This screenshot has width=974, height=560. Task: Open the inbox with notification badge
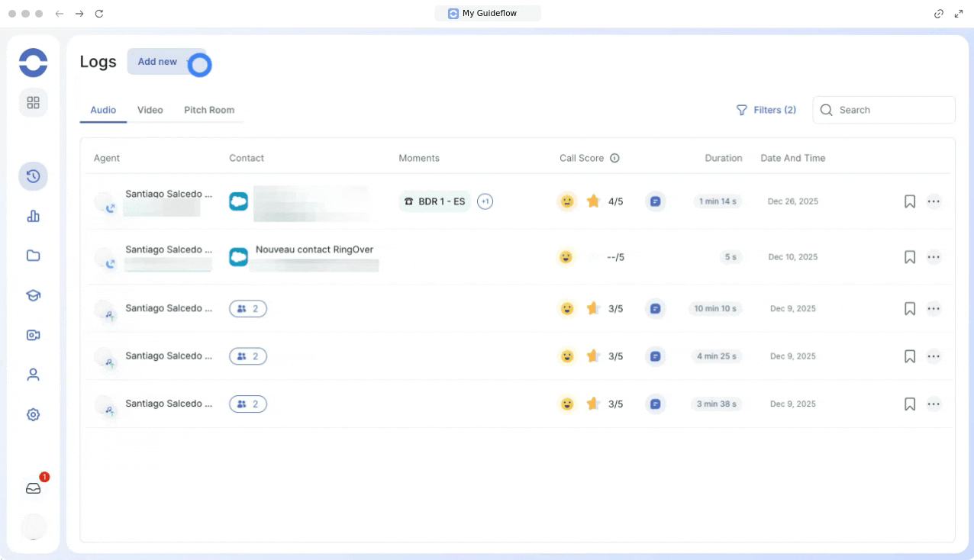point(33,488)
